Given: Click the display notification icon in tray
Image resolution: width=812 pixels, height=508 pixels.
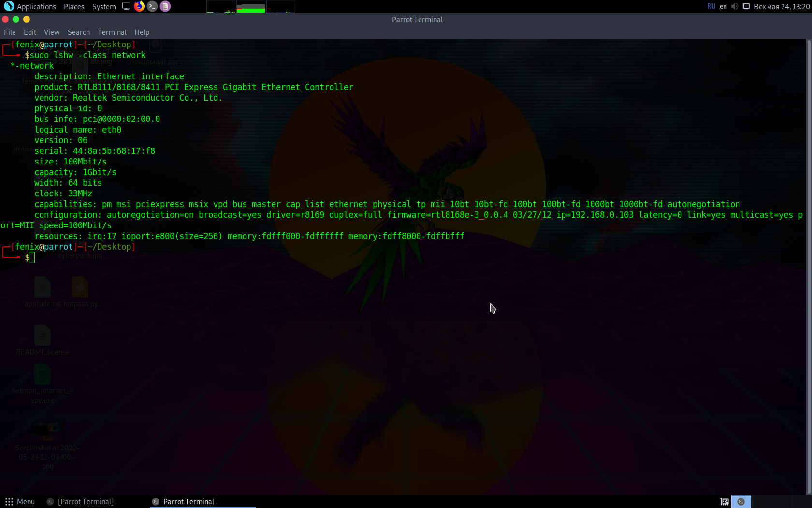Looking at the screenshot, I should click(746, 6).
